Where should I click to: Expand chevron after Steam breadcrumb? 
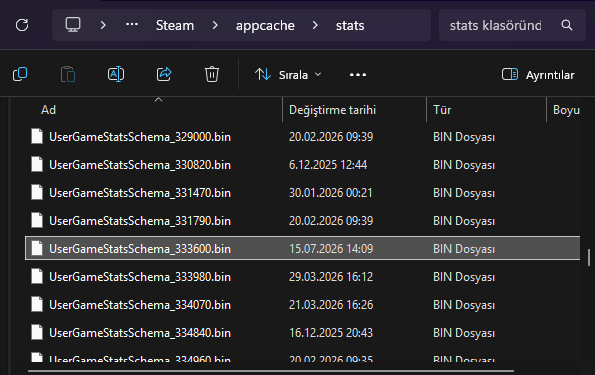215,25
